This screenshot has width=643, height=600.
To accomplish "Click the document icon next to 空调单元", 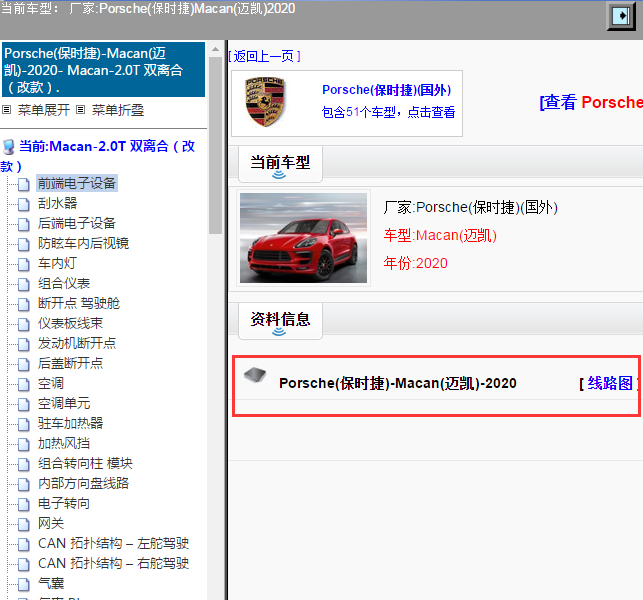I will point(24,404).
